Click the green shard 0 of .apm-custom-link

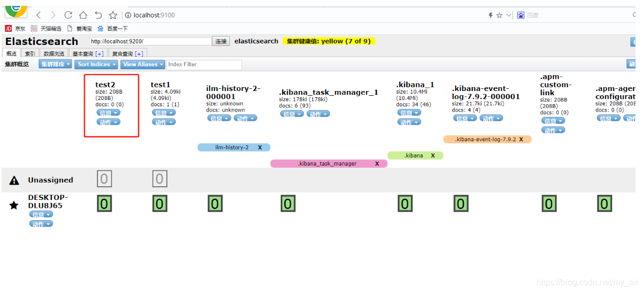[x=549, y=204]
